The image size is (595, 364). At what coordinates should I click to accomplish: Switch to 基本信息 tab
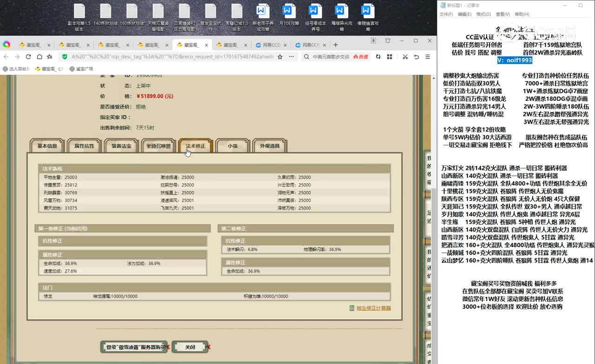coord(47,146)
